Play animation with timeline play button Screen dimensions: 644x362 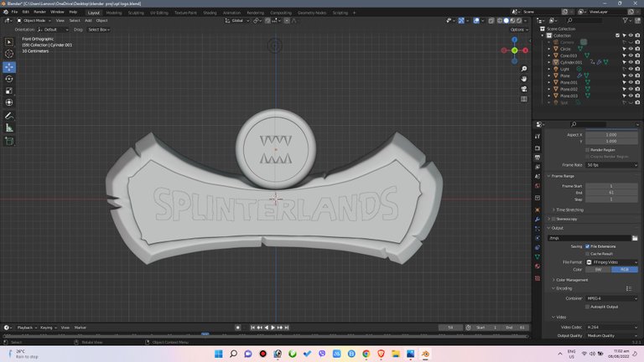click(273, 328)
